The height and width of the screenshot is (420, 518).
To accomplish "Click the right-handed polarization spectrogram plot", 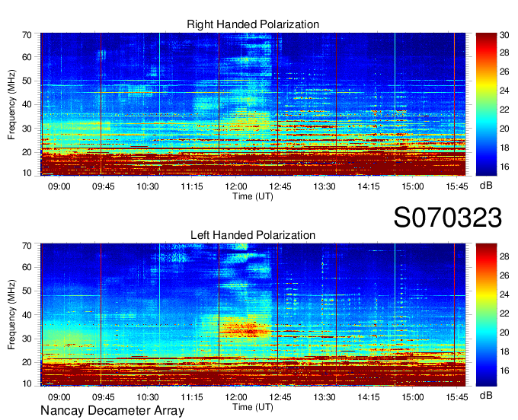I will pyautogui.click(x=253, y=104).
